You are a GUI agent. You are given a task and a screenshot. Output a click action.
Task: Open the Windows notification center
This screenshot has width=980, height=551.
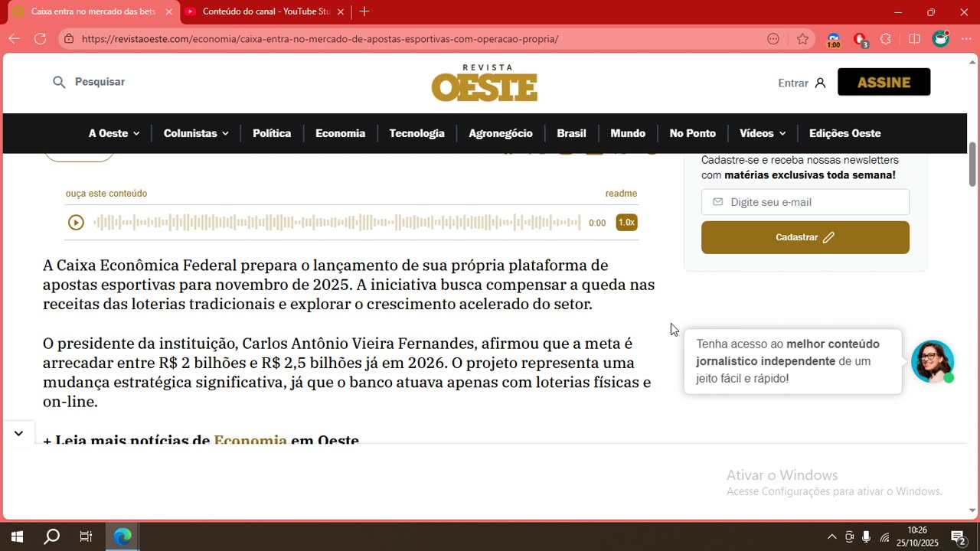pyautogui.click(x=959, y=537)
